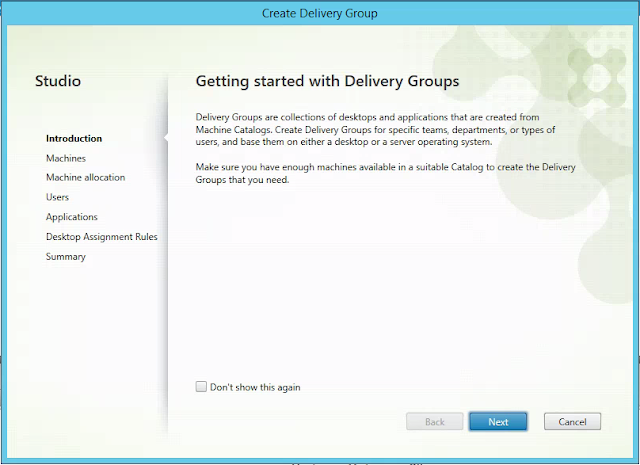
Task: Click the "Don't show this again" label text
Action: click(x=255, y=387)
